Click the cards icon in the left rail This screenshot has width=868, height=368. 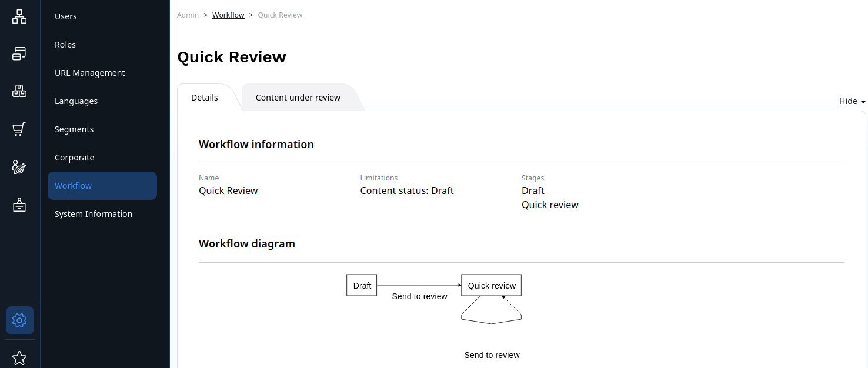19,53
